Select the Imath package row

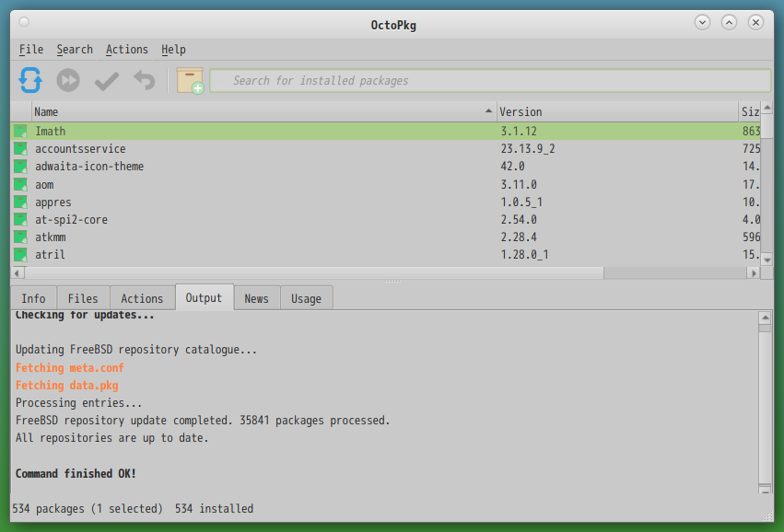[x=385, y=132]
